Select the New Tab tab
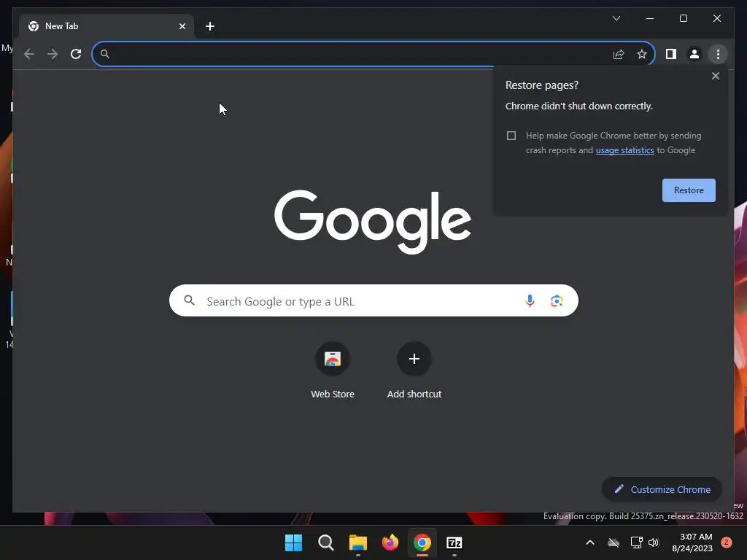This screenshot has width=747, height=560. (x=107, y=26)
